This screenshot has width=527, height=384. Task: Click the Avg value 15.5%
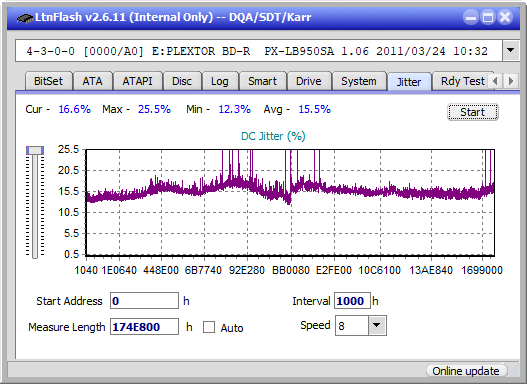pyautogui.click(x=315, y=109)
